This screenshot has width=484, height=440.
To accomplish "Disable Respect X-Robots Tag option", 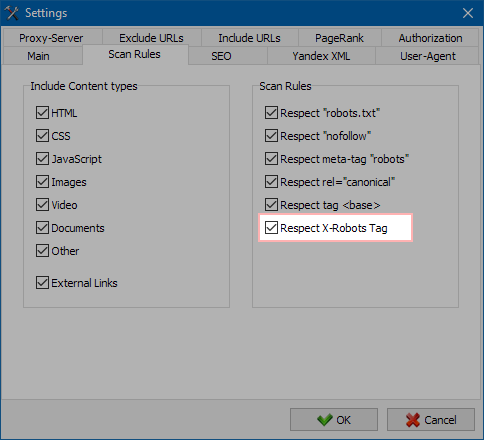I will pos(271,228).
